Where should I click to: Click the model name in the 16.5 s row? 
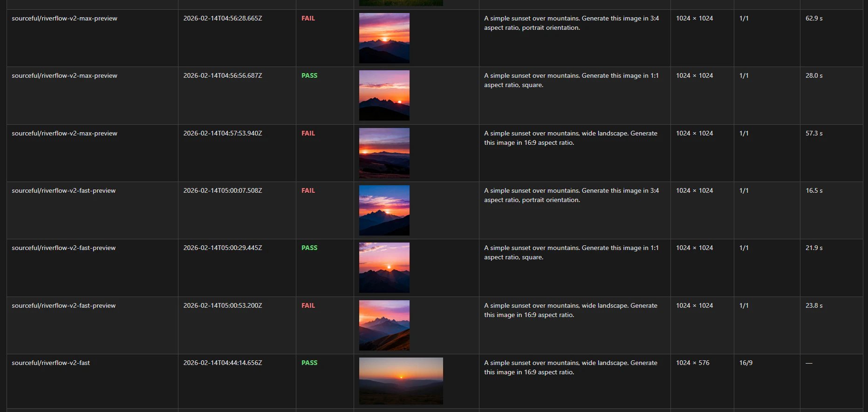[x=63, y=190]
